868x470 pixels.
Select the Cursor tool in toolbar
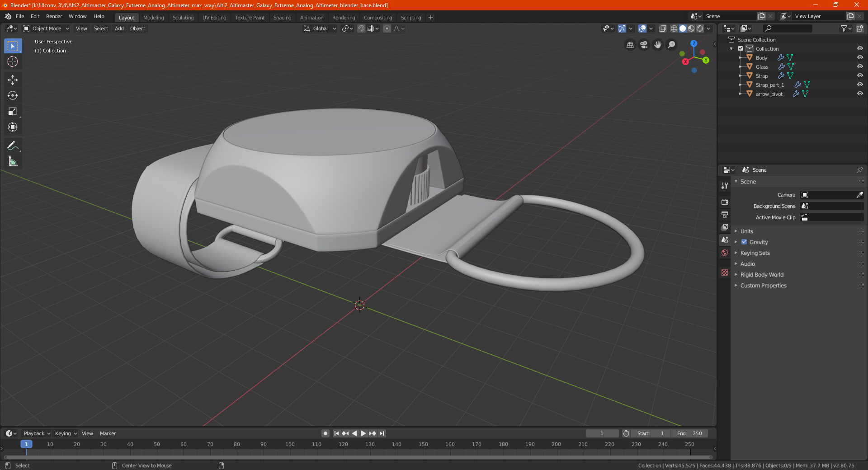[x=13, y=62]
